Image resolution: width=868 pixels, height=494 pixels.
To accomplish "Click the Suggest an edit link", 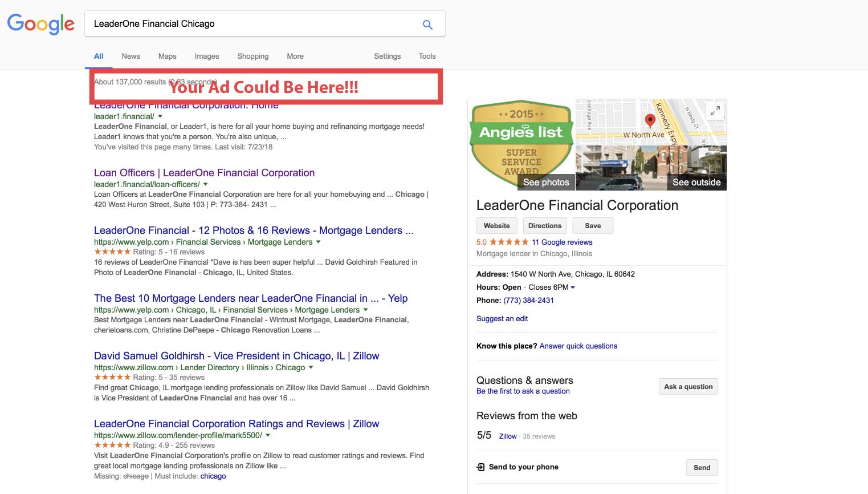I will (x=502, y=319).
